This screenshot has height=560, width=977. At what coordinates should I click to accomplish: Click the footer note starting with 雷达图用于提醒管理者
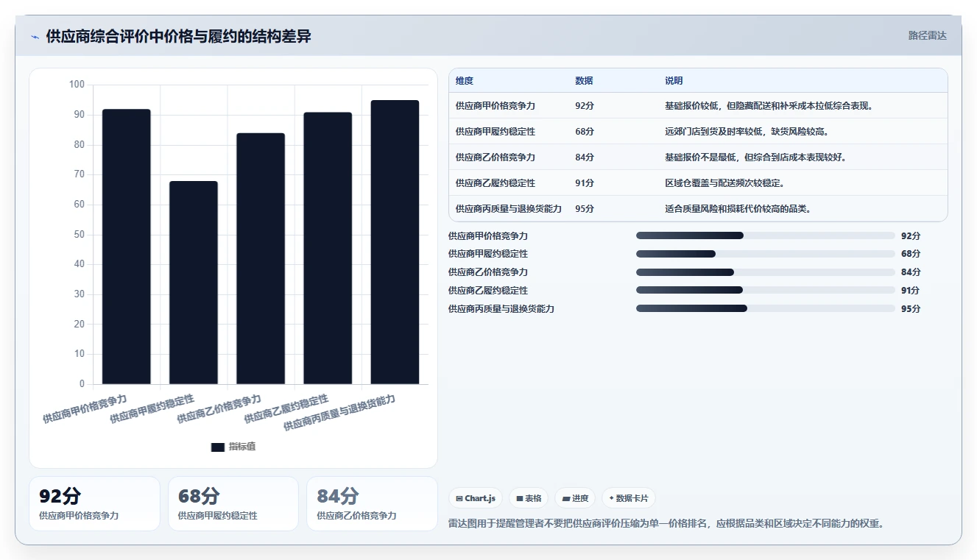666,524
